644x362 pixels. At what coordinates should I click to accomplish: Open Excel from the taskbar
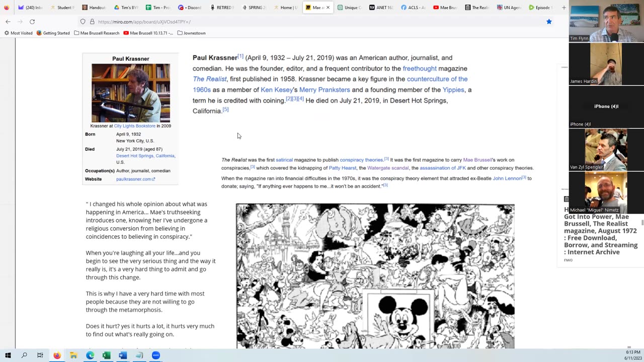[106, 355]
